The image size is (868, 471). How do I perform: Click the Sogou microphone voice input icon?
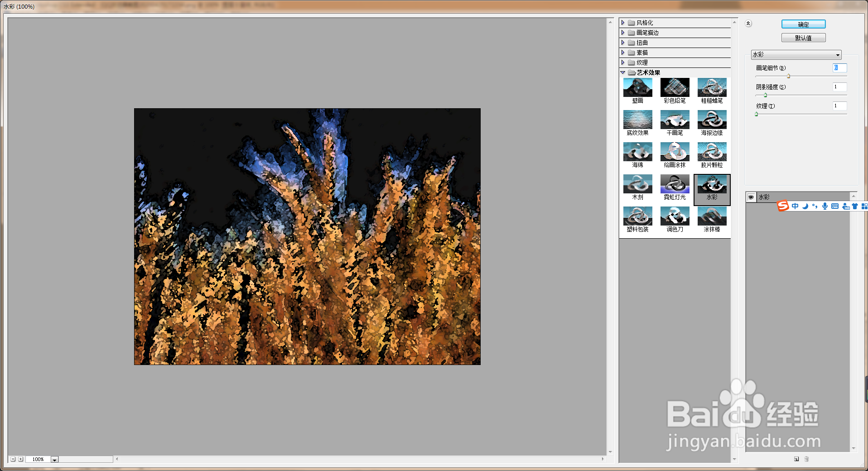pos(825,206)
